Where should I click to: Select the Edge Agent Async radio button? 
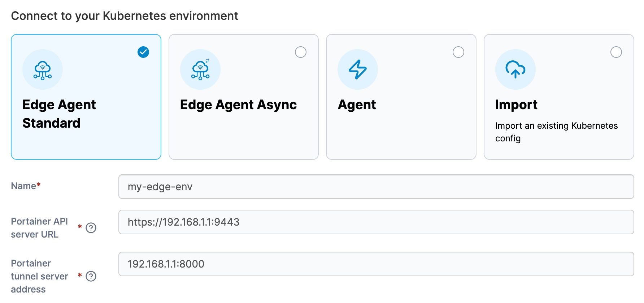point(301,52)
